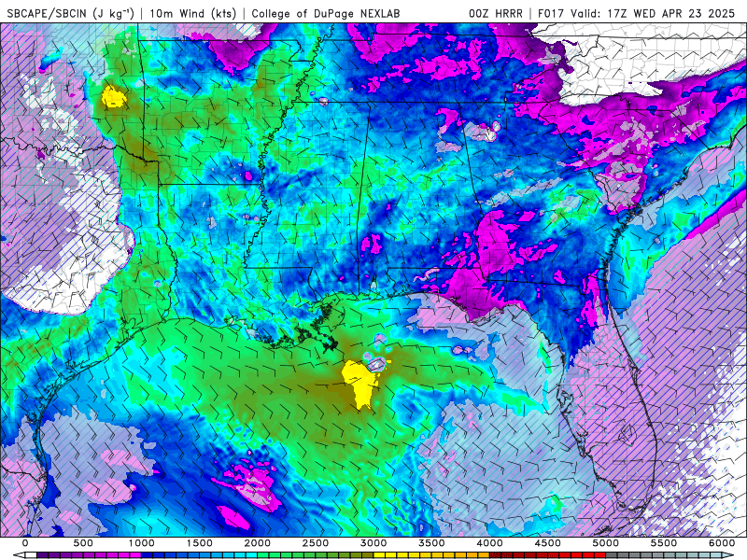Click the 0 tick label on the colorbar
Screen dimensions: 747x560
coord(25,543)
